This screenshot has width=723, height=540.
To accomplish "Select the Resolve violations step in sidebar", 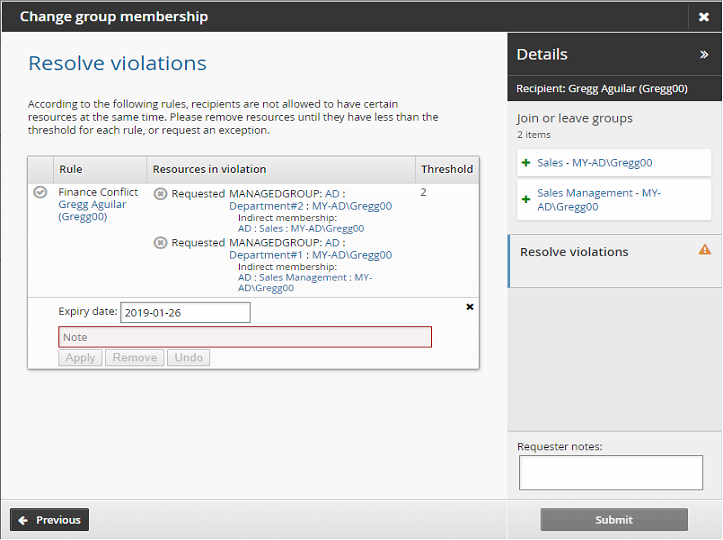I will pyautogui.click(x=574, y=252).
